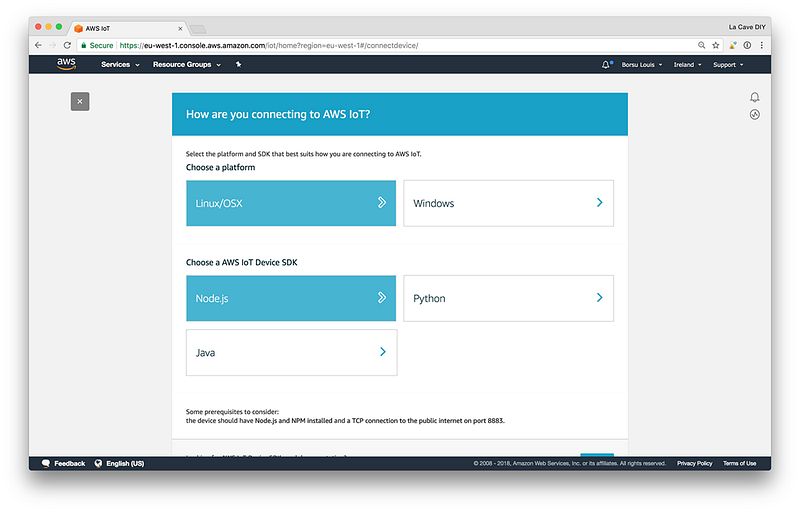Open the Privacy Policy link
The width and height of the screenshot is (800, 512).
[x=694, y=464]
